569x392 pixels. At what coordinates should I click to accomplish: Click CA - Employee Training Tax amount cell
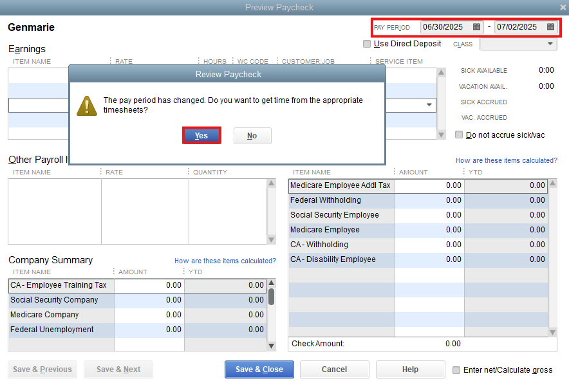[149, 285]
